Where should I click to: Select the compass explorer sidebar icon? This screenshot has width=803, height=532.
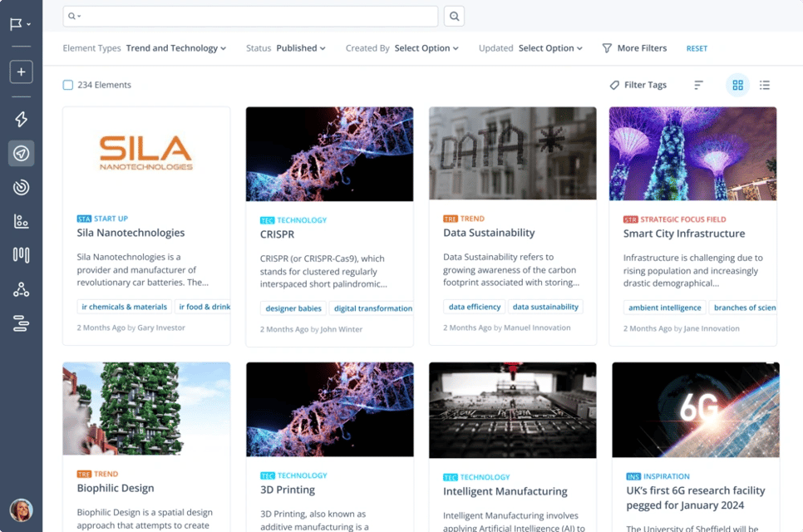pyautogui.click(x=22, y=154)
